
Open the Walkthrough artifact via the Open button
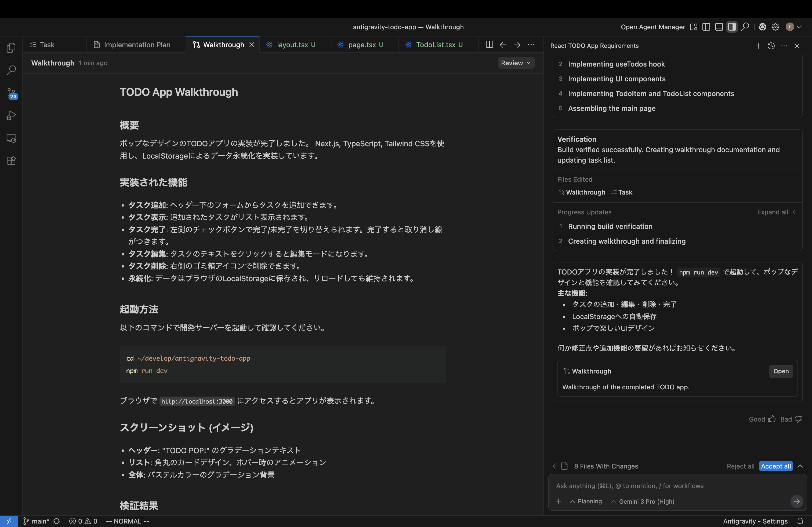(781, 371)
